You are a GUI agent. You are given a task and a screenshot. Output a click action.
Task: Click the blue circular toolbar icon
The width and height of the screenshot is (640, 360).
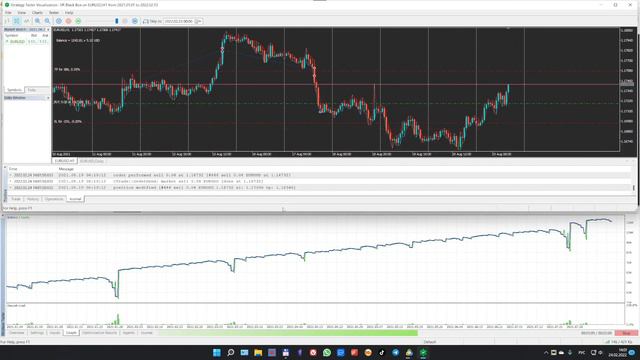click(59, 21)
